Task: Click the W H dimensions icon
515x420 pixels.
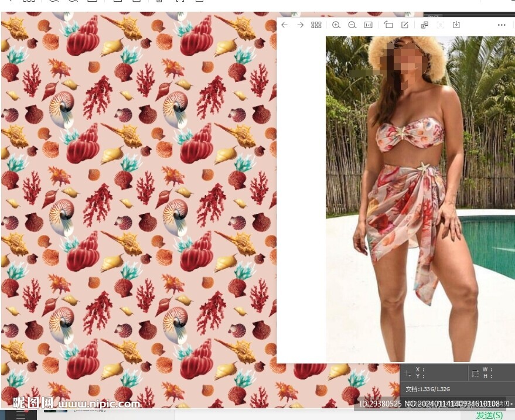Action: (x=475, y=373)
